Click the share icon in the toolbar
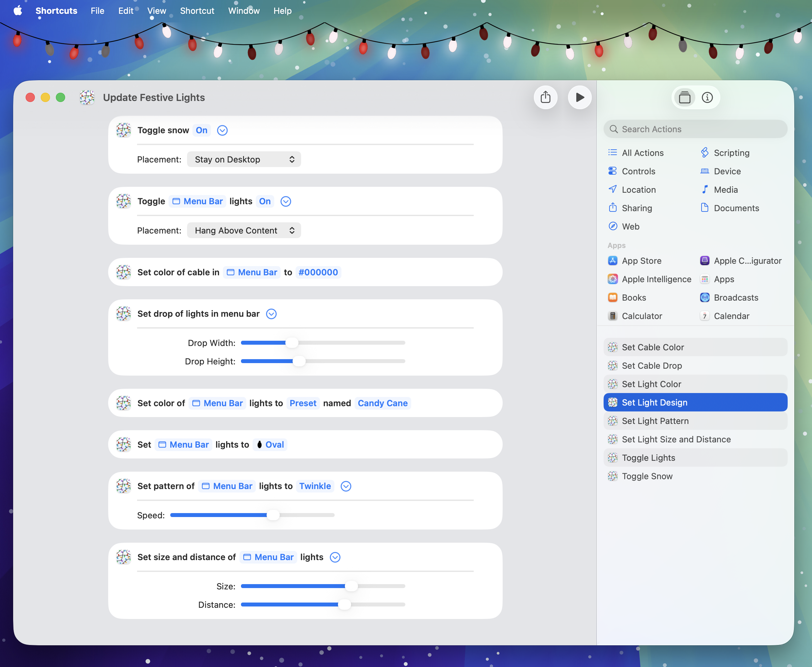The height and width of the screenshot is (667, 812). (x=545, y=98)
